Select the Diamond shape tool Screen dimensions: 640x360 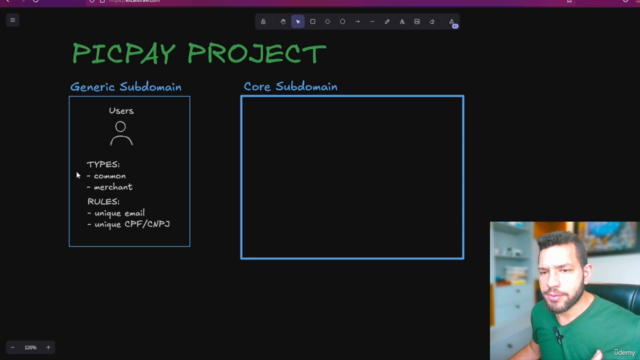[328, 22]
